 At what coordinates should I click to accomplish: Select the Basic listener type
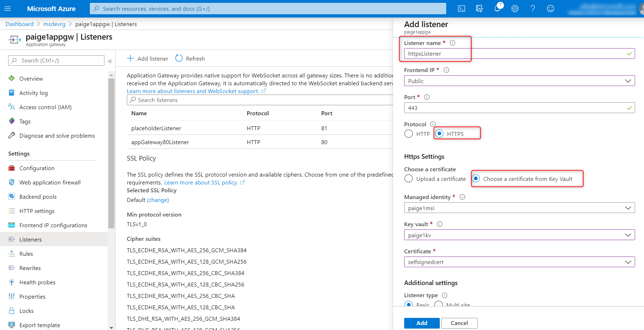point(409,305)
